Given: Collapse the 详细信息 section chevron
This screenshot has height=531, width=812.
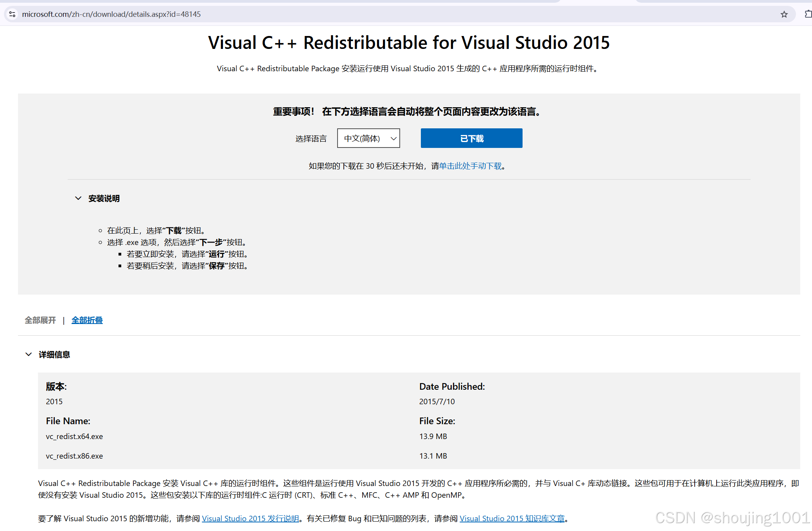Looking at the screenshot, I should tap(29, 355).
